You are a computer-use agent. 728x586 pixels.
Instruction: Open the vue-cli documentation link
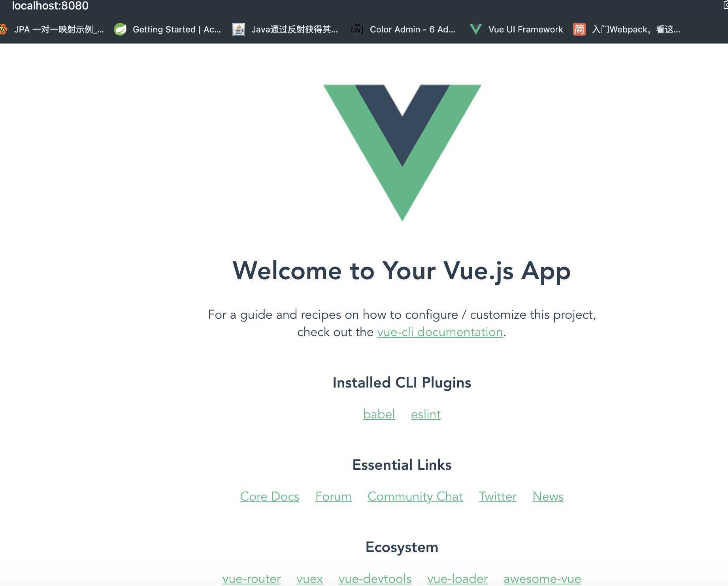click(440, 332)
